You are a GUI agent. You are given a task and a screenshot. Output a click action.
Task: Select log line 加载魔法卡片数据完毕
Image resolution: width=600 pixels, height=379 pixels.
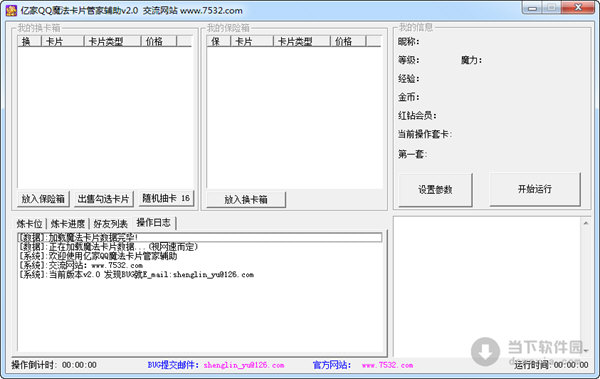[200, 237]
